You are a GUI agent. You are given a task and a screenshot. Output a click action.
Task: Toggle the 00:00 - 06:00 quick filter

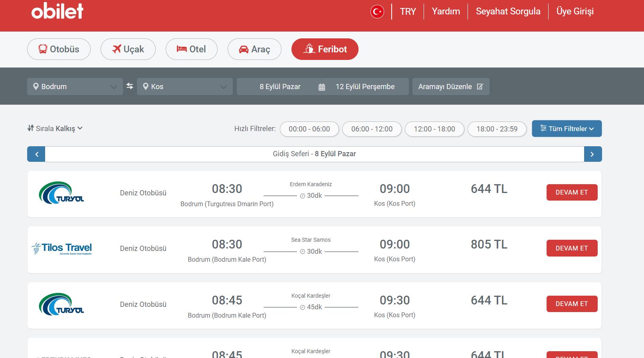309,129
